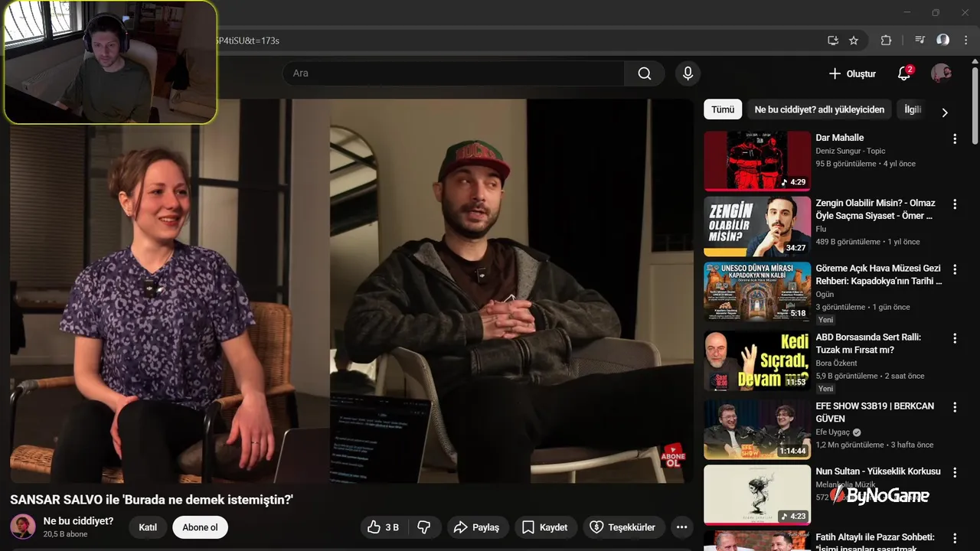Bookmark this page with star icon
The image size is (980, 551).
[854, 41]
